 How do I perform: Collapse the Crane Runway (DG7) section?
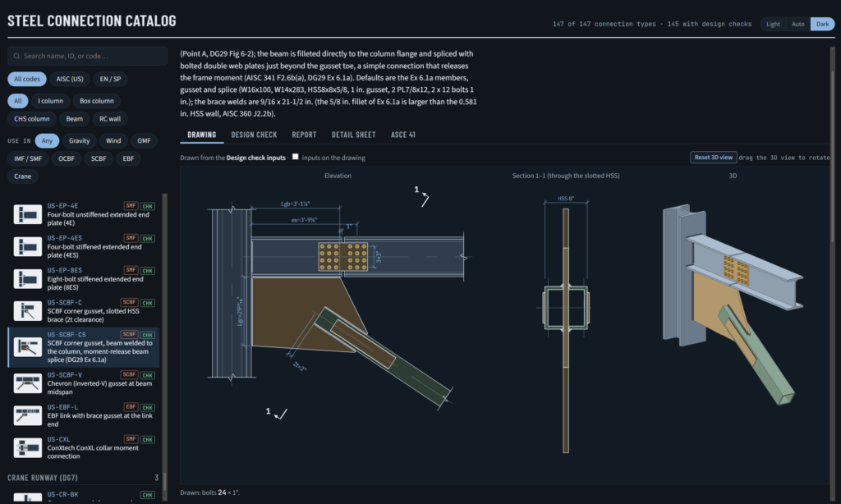pyautogui.click(x=83, y=477)
